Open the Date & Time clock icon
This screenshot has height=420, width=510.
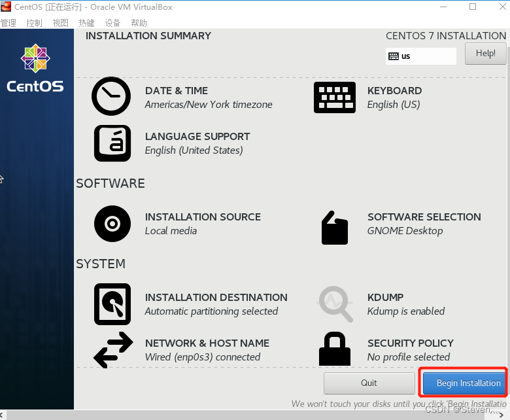pos(111,96)
